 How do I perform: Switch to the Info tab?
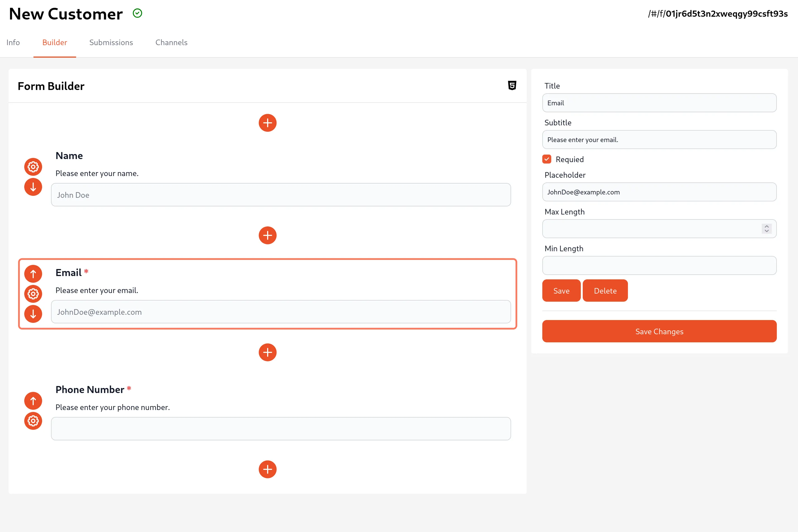(x=13, y=42)
